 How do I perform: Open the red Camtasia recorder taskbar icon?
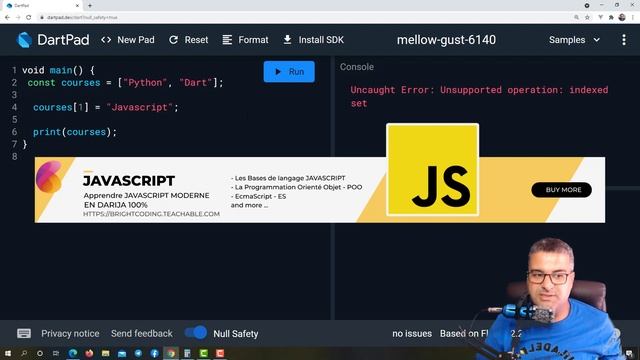coord(220,353)
